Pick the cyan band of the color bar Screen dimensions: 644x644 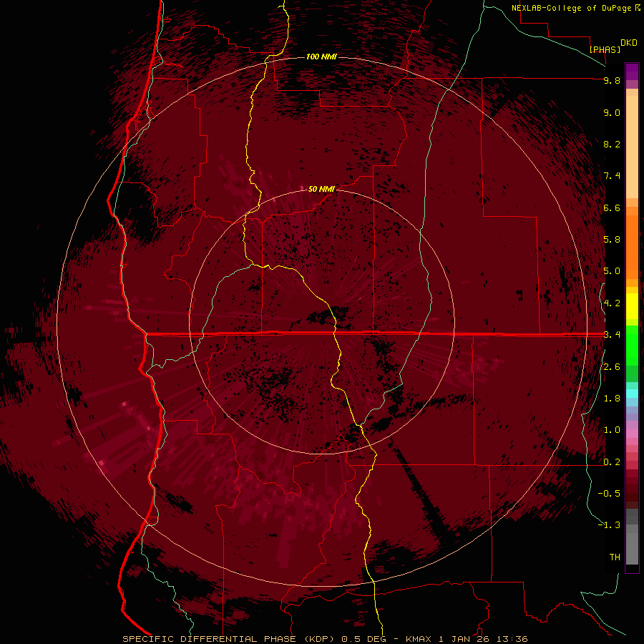click(632, 393)
